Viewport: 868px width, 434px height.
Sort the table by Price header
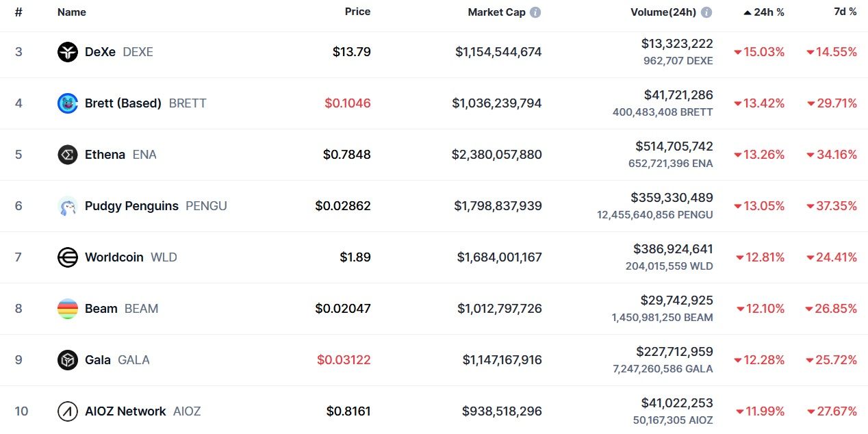357,12
